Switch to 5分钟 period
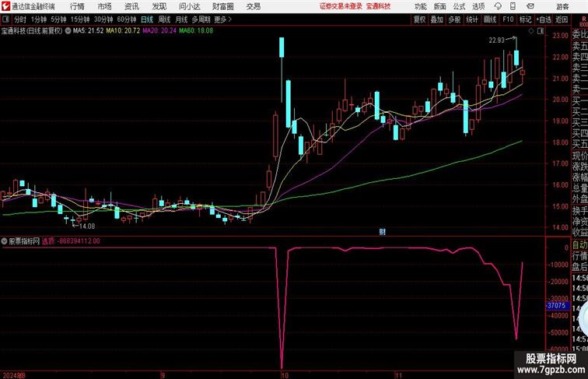The height and width of the screenshot is (379, 588). 58,19
